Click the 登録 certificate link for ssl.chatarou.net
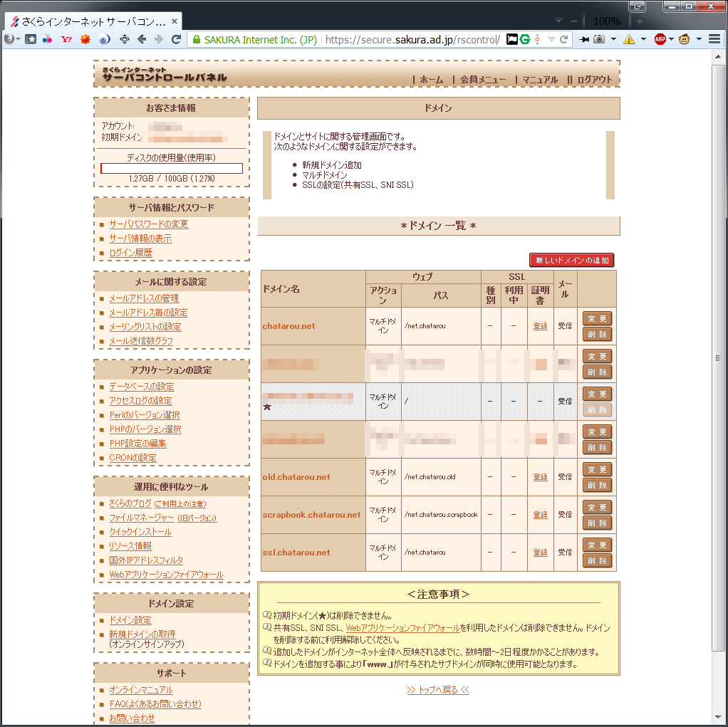Image resolution: width=728 pixels, height=727 pixels. [x=540, y=553]
